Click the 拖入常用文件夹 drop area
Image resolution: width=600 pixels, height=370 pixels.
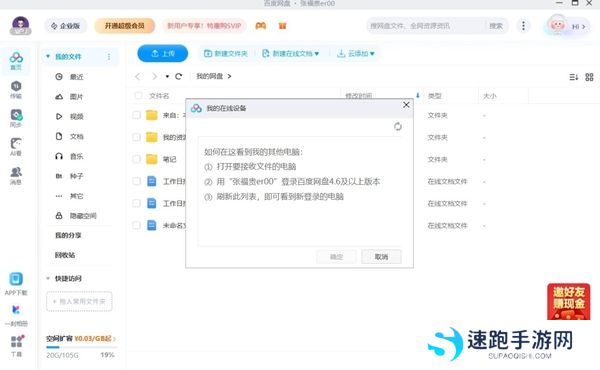tap(79, 301)
